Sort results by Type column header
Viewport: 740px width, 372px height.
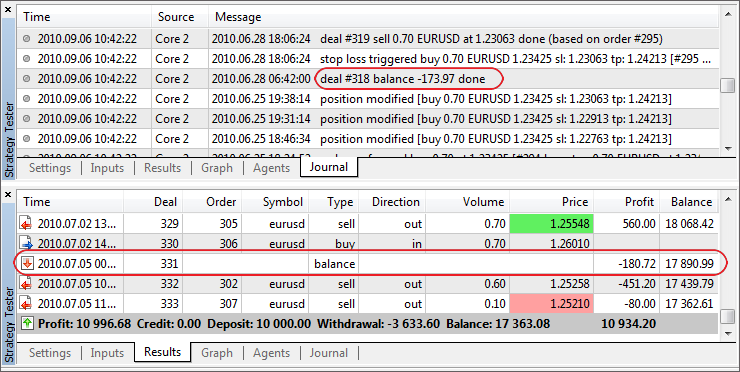(333, 202)
